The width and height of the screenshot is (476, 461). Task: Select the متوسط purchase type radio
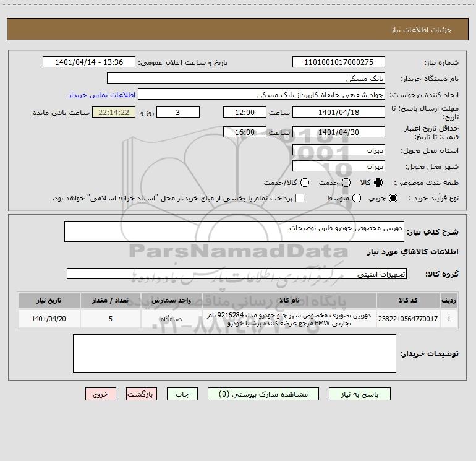[x=357, y=198]
